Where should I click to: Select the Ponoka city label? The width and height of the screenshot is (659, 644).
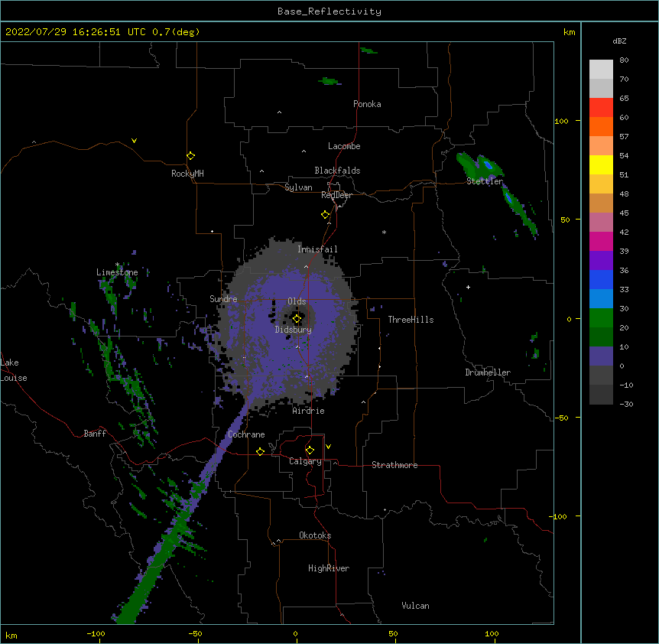click(x=367, y=104)
